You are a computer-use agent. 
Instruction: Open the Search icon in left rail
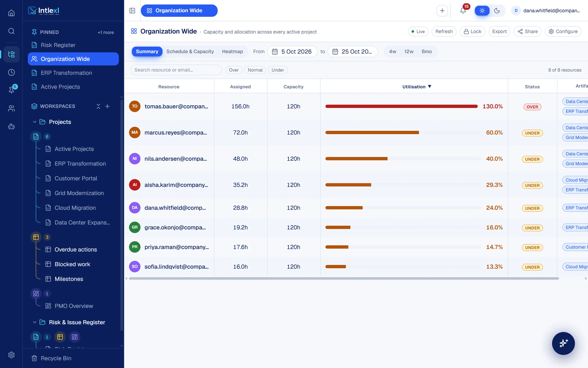11,31
